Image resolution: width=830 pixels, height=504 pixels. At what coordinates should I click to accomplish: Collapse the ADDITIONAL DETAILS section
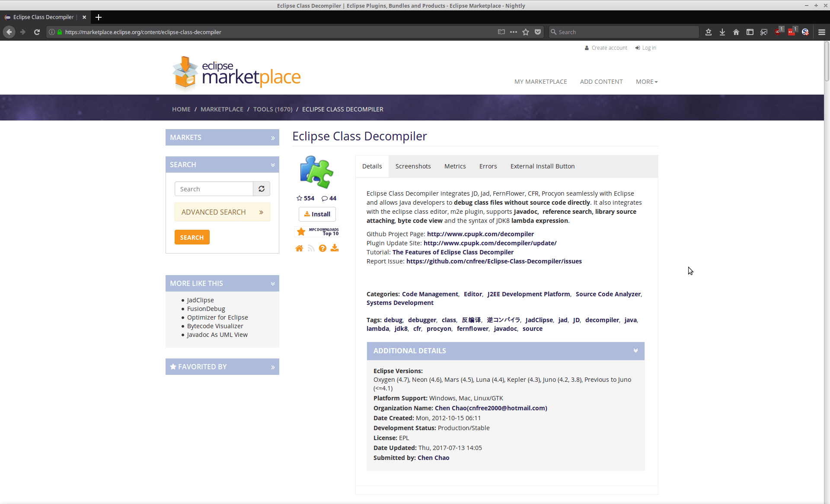635,351
